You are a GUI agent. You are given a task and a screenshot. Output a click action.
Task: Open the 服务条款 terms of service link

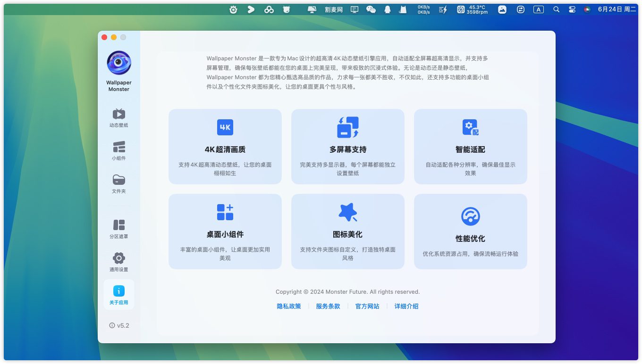[x=328, y=306]
